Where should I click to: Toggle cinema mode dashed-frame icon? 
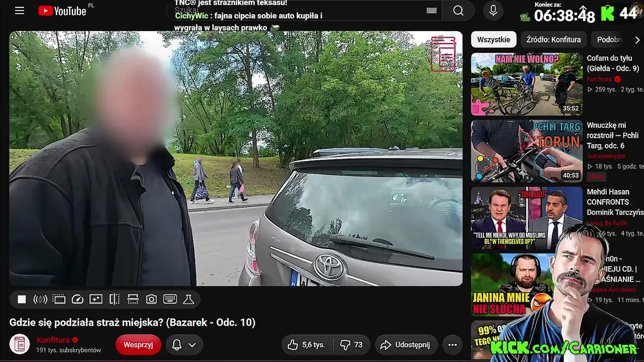tap(59, 300)
